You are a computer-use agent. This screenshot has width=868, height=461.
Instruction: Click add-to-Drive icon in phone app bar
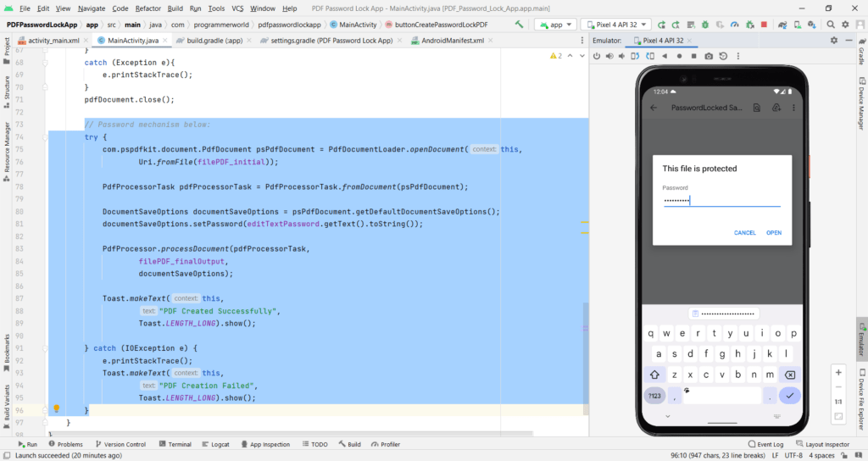click(x=776, y=108)
